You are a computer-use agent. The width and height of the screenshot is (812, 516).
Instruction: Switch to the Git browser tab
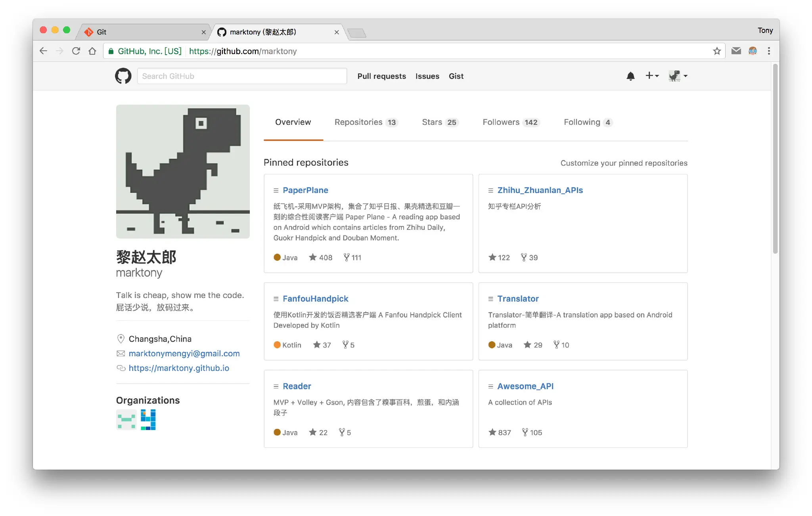pos(144,32)
